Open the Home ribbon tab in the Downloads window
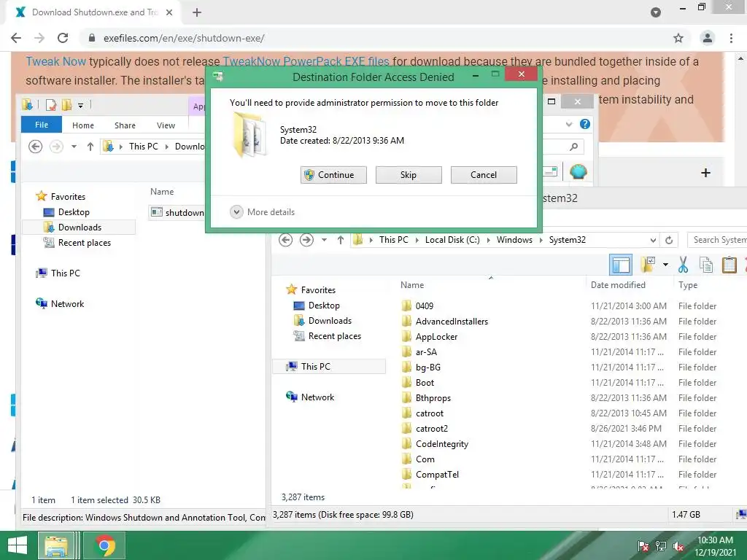747x560 pixels. coord(83,125)
